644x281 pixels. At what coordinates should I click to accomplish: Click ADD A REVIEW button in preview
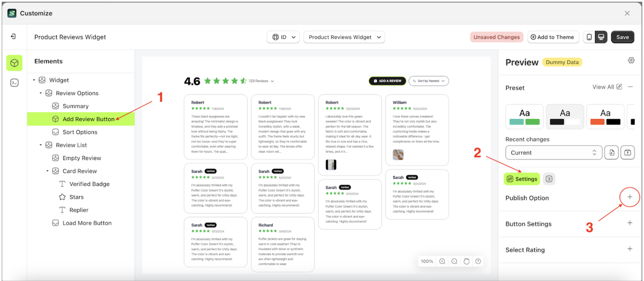pos(387,81)
